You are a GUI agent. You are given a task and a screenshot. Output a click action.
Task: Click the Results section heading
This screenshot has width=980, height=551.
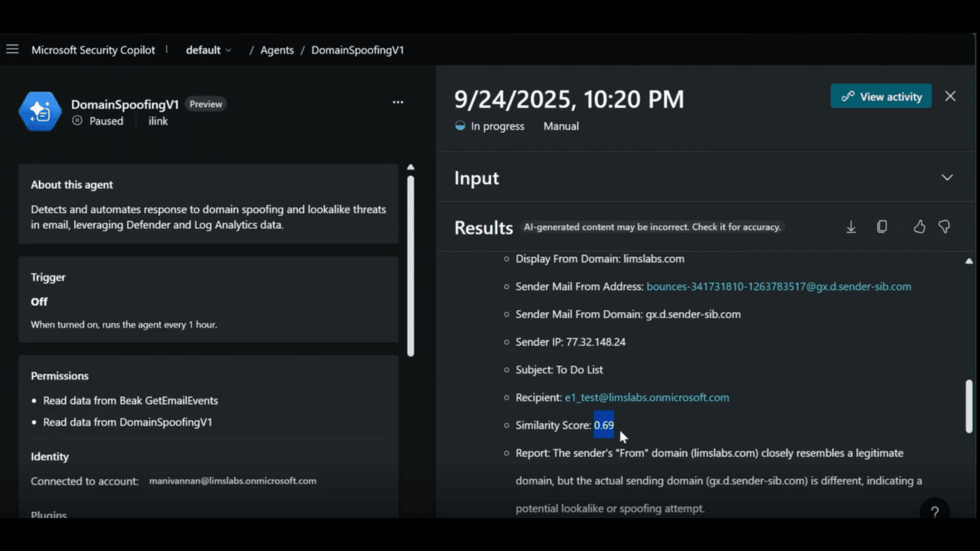[483, 228]
